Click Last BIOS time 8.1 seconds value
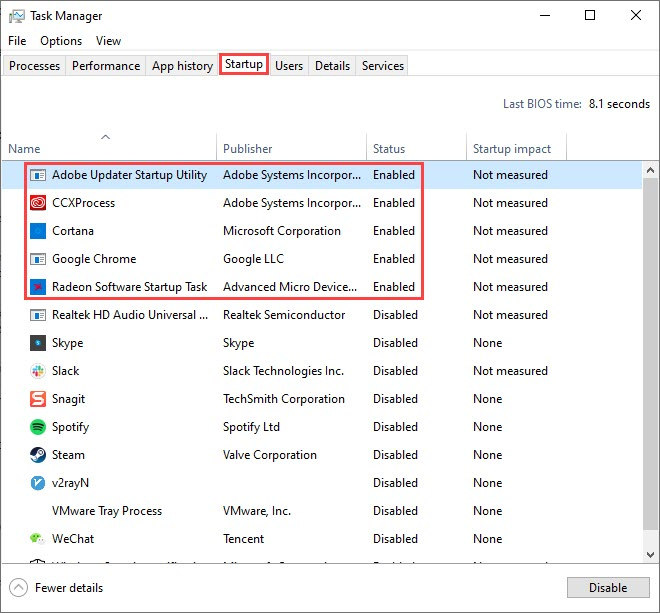Viewport: 660px width, 613px height. coord(619,104)
